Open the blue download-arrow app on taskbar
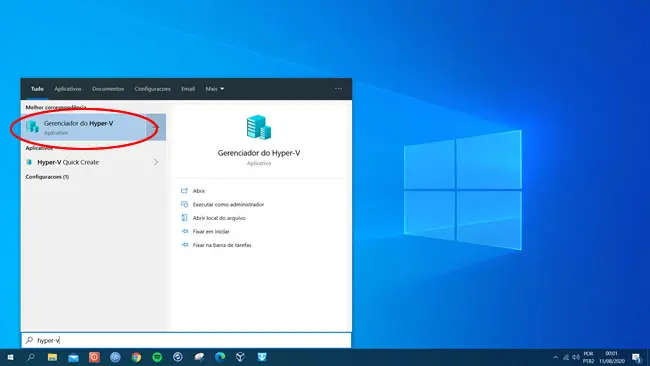The width and height of the screenshot is (650, 366). [262, 357]
